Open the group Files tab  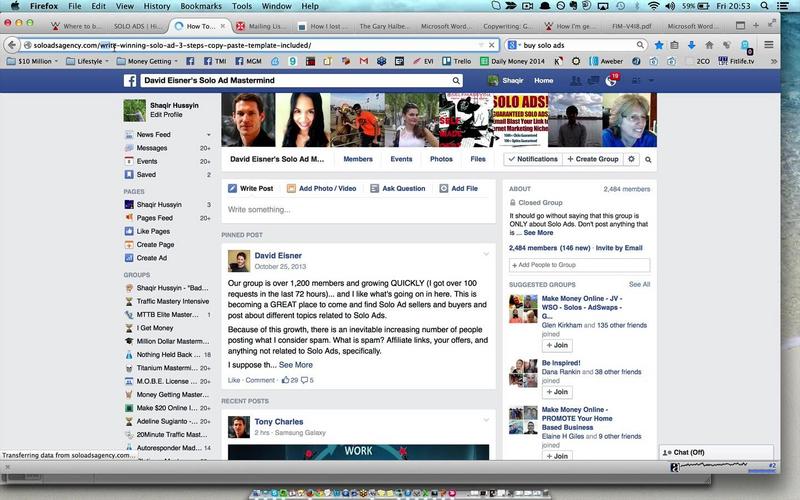pyautogui.click(x=478, y=159)
